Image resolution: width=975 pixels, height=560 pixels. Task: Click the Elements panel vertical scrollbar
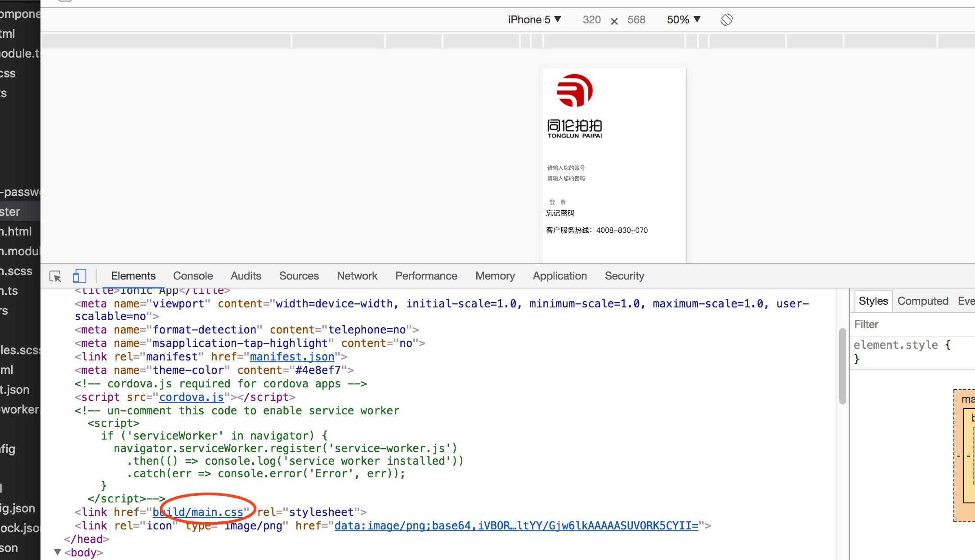pos(842,366)
